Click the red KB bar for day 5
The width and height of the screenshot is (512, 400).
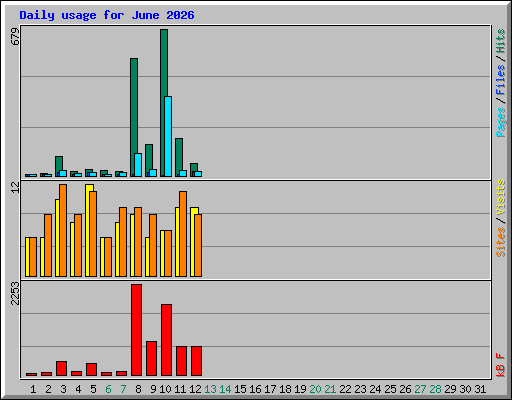tap(92, 370)
